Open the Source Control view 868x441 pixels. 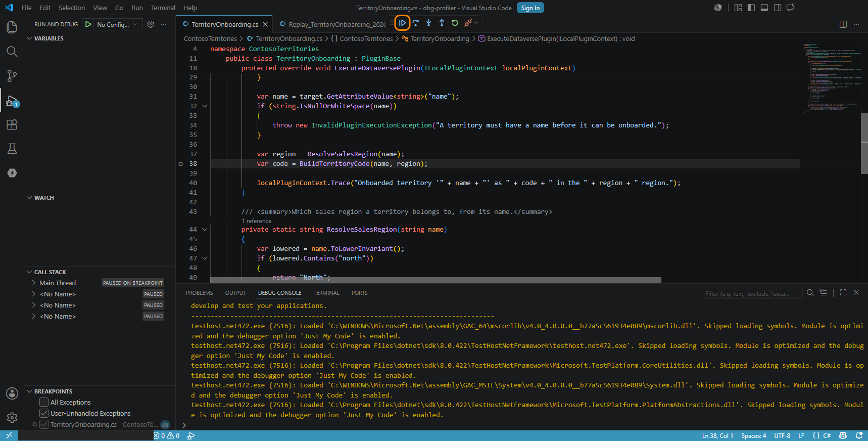point(12,75)
